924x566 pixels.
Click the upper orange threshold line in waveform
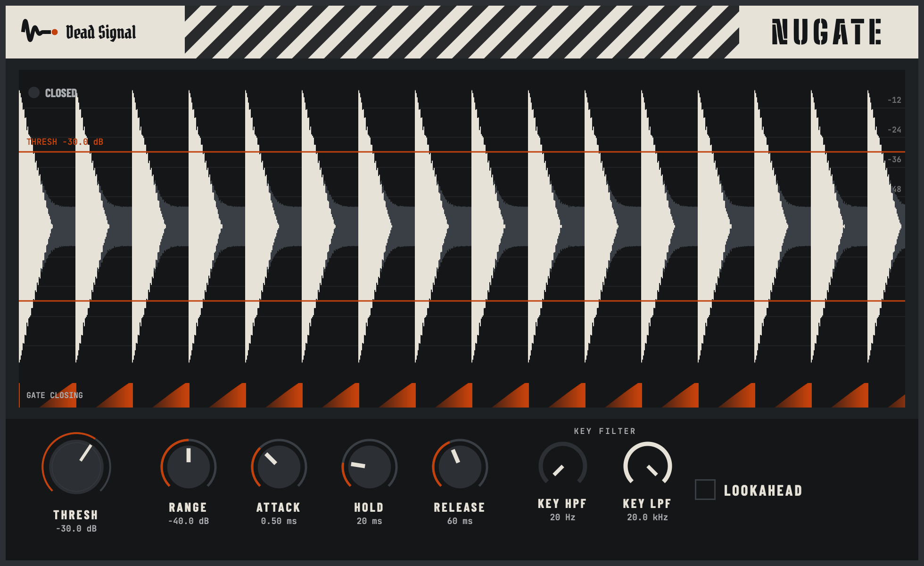462,152
